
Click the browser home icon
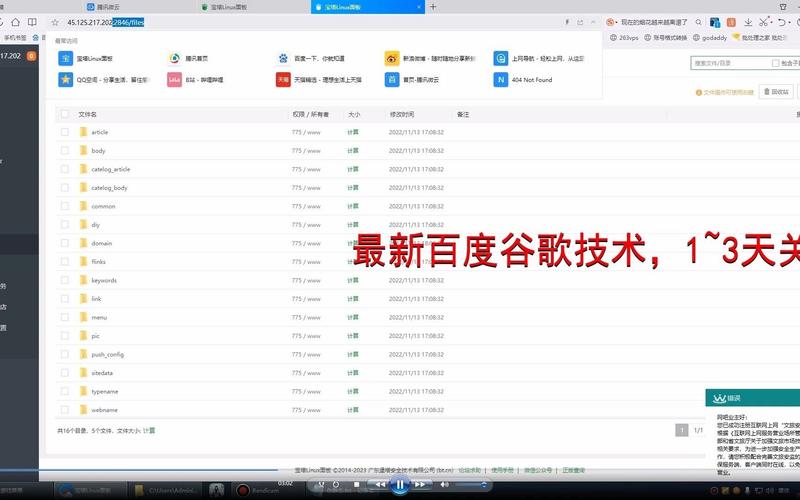(x=16, y=22)
